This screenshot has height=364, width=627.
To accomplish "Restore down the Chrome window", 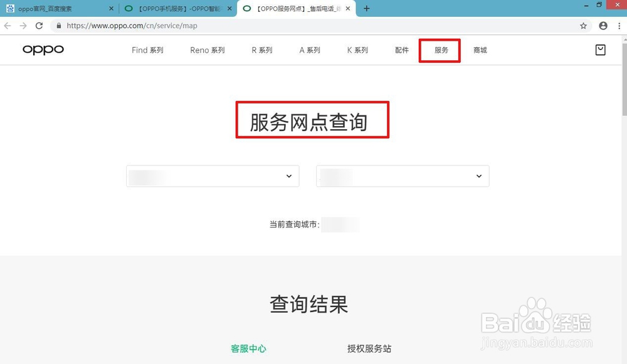I will click(599, 5).
